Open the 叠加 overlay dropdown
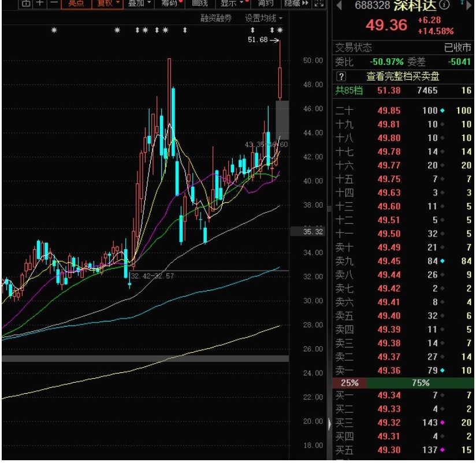 click(139, 3)
